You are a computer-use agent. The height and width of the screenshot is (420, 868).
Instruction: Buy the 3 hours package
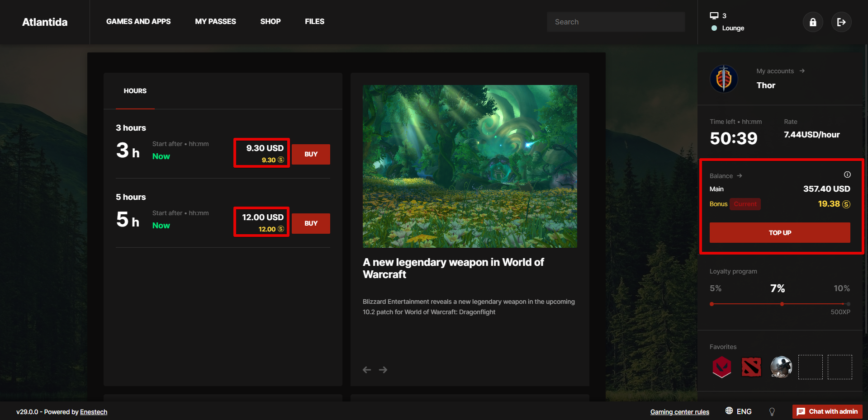coord(311,154)
